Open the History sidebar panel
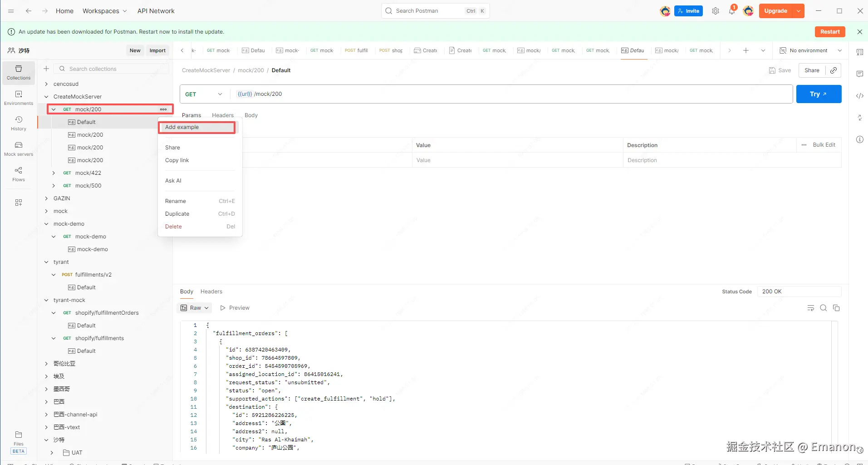 [x=19, y=124]
